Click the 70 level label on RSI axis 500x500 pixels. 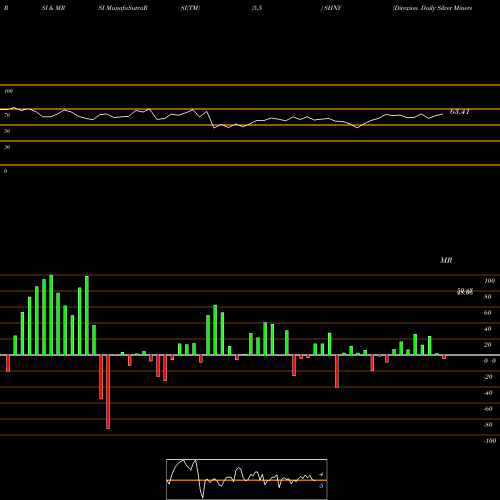[x=7, y=115]
